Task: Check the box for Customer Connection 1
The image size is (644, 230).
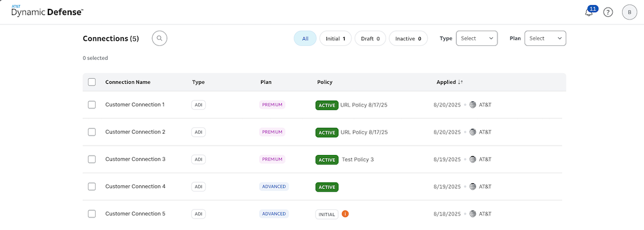Action: click(92, 105)
